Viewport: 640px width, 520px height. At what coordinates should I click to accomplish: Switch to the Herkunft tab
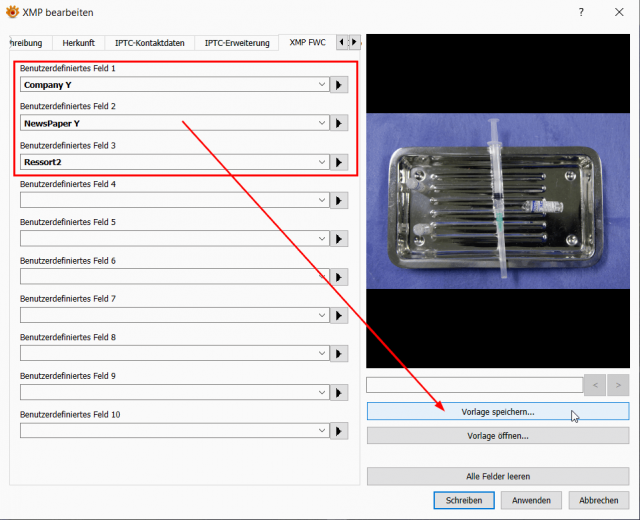click(x=78, y=43)
